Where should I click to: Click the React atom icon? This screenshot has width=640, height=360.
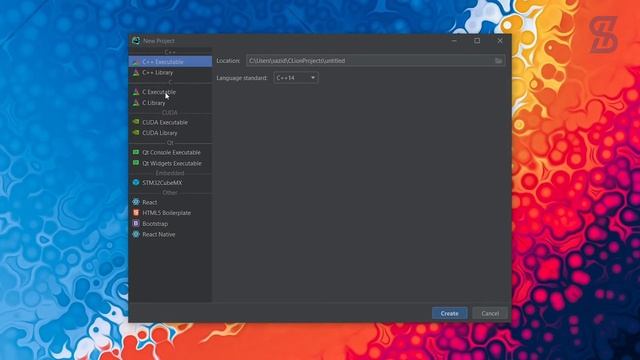click(x=136, y=202)
